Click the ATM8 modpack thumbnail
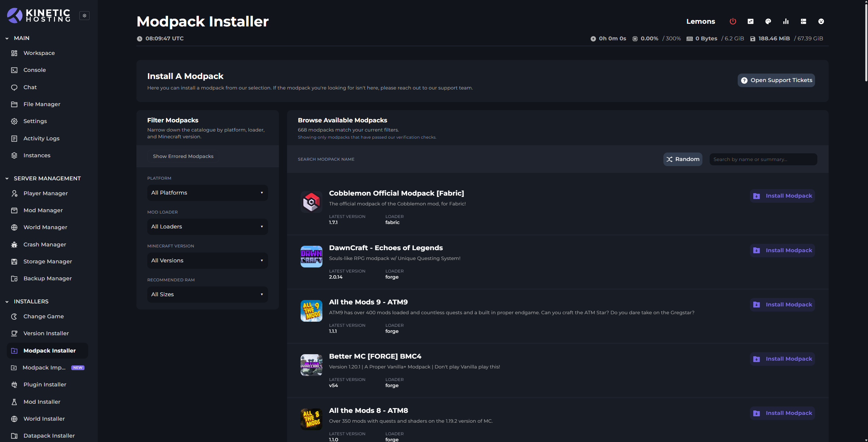Screen dimensions: 868x442 (x=312, y=419)
